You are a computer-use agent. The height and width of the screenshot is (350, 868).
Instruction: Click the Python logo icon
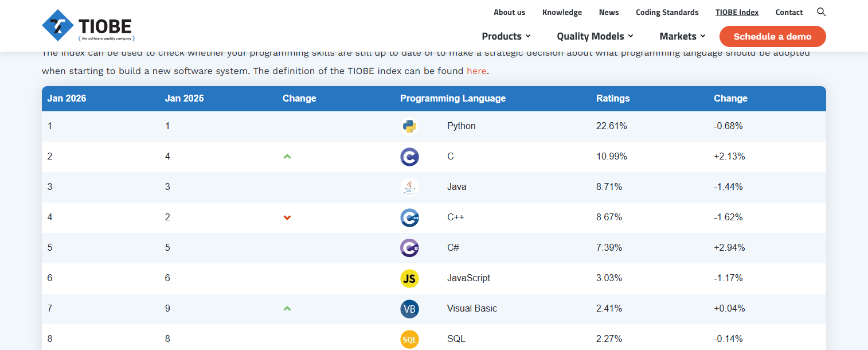pyautogui.click(x=409, y=126)
